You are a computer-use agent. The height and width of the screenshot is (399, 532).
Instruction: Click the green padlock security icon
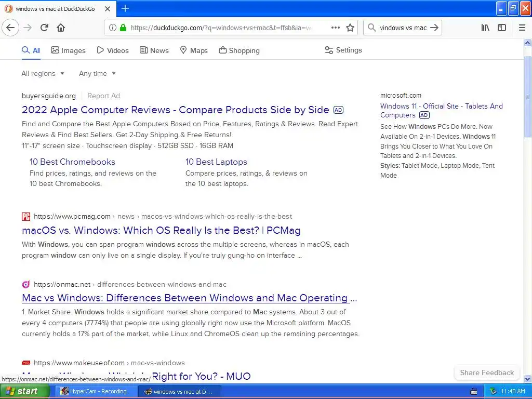click(x=123, y=28)
